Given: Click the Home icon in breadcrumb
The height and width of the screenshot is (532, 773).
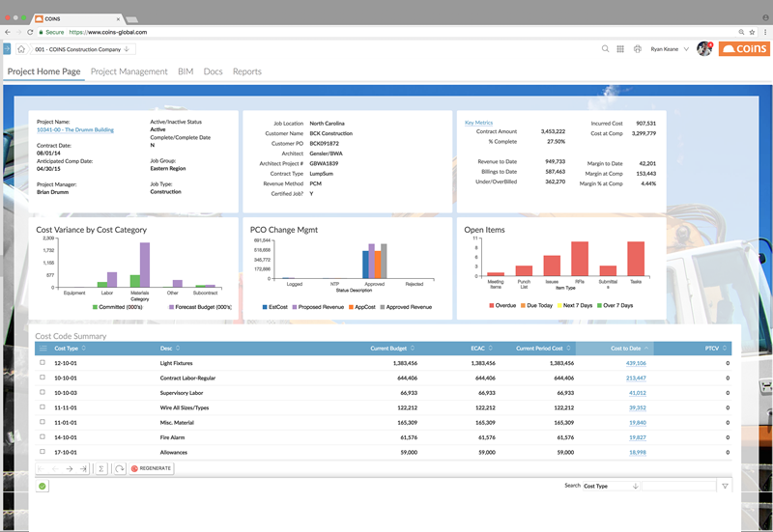Looking at the screenshot, I should click(x=21, y=49).
